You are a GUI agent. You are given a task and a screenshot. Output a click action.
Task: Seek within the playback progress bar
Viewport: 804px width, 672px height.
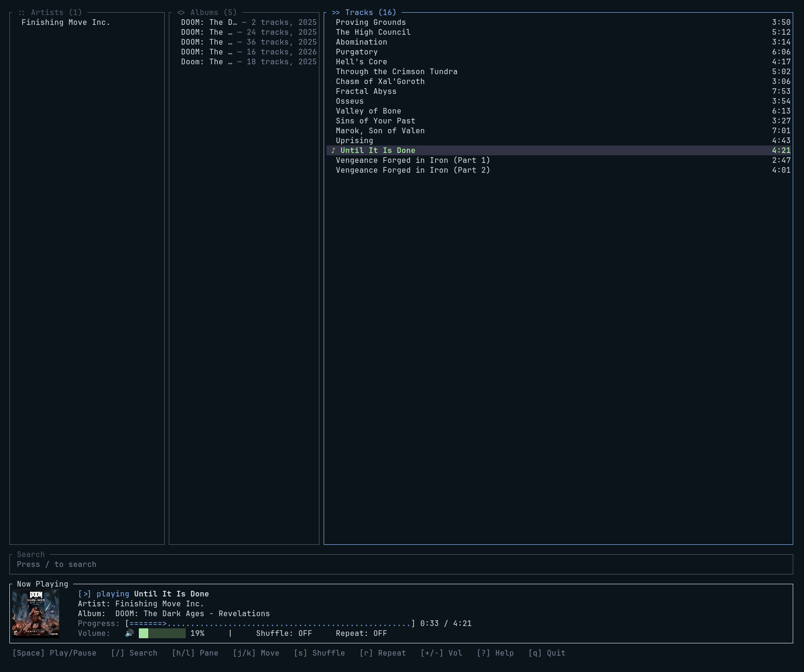(270, 624)
